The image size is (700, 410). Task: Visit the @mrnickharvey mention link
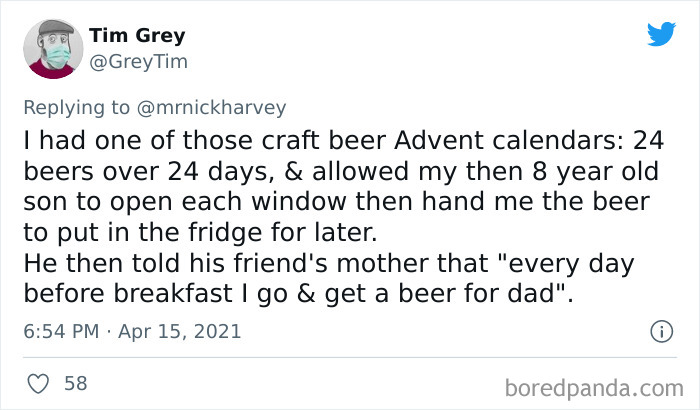click(211, 108)
